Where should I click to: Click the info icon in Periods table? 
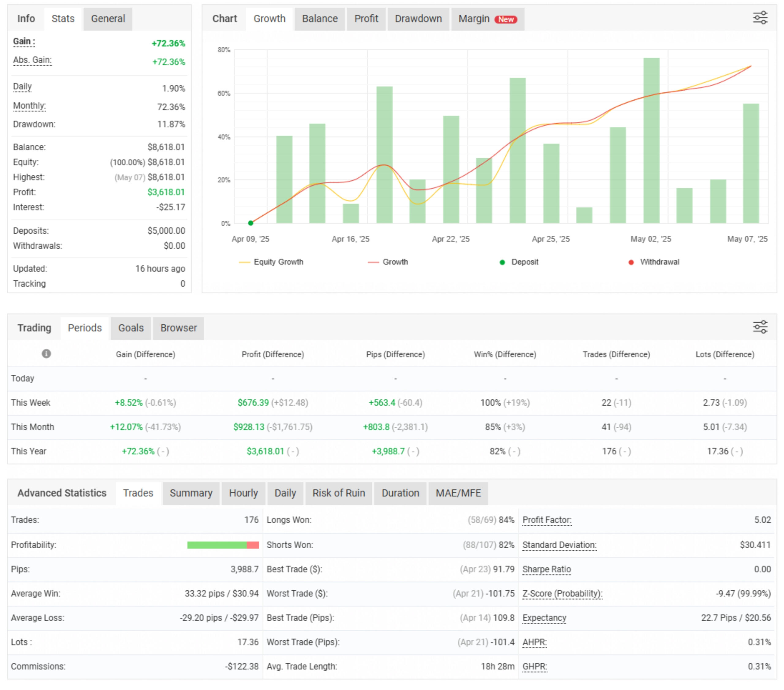click(46, 354)
